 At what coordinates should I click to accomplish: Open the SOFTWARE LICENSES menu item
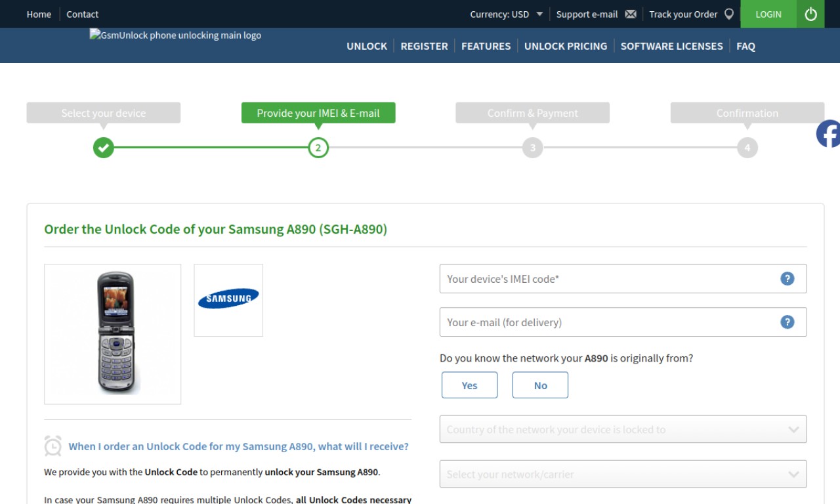pos(671,46)
